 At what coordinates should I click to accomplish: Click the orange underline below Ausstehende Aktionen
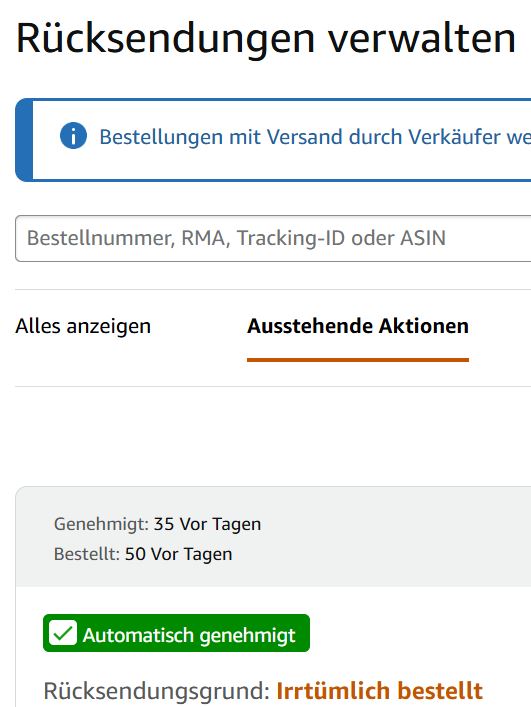click(x=358, y=360)
